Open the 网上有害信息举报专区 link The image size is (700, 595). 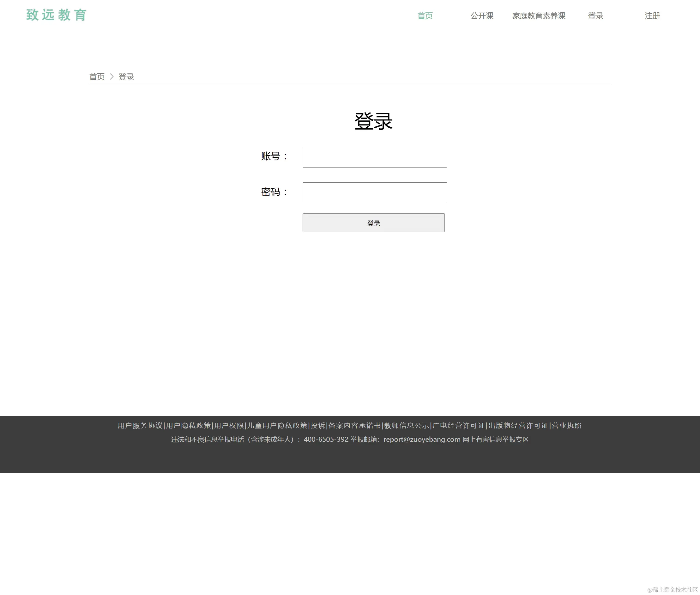pos(496,439)
